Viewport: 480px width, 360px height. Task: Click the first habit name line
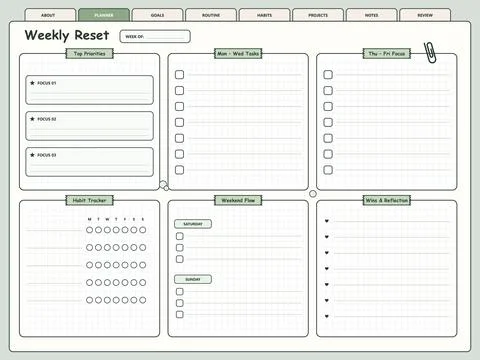pyautogui.click(x=53, y=230)
